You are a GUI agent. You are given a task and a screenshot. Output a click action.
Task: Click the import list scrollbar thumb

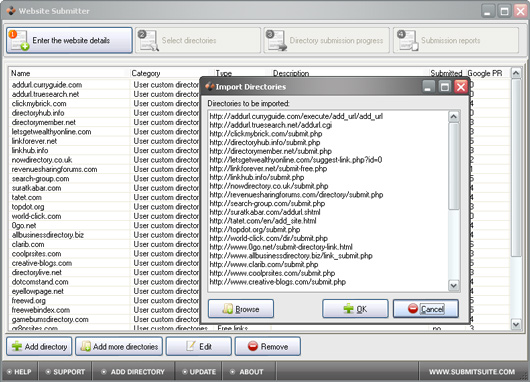pos(454,166)
